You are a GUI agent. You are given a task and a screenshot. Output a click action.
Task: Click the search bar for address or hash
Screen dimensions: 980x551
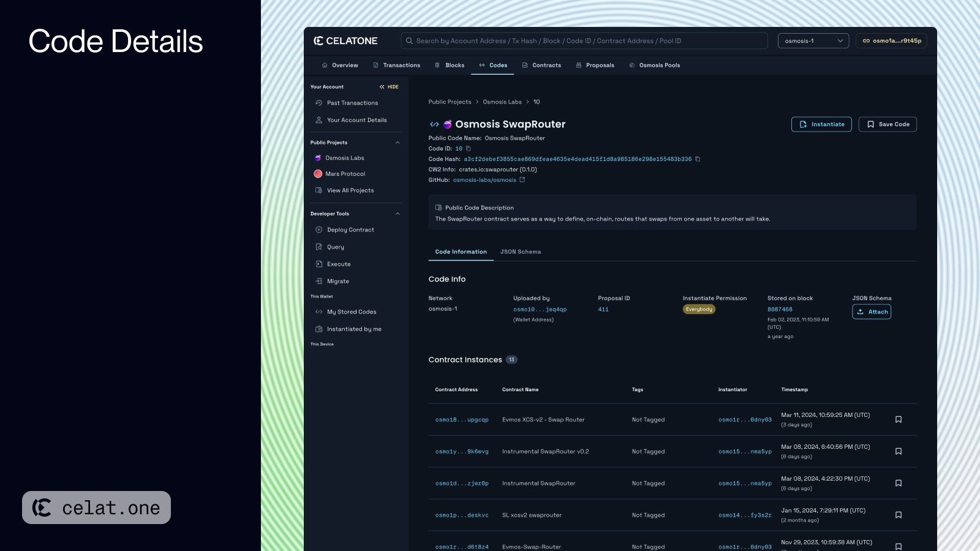(584, 41)
